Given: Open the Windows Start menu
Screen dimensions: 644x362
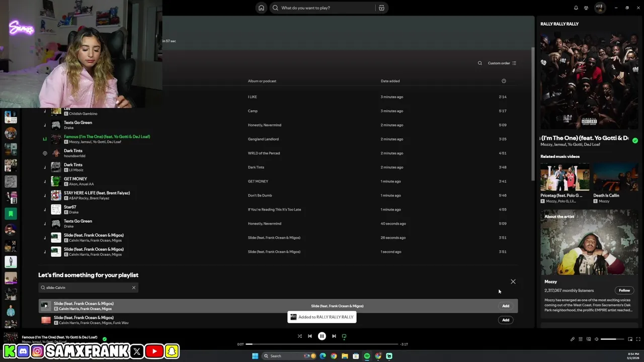Looking at the screenshot, I should [x=255, y=356].
